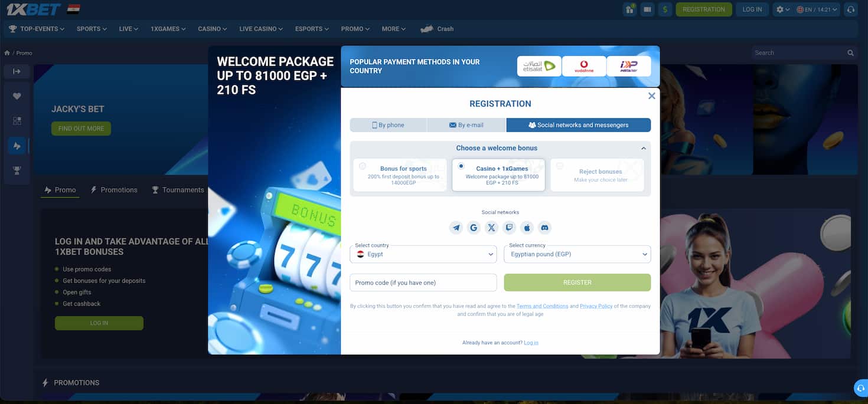Switch to the Promotions tab
Image resolution: width=868 pixels, height=404 pixels.
click(x=114, y=190)
